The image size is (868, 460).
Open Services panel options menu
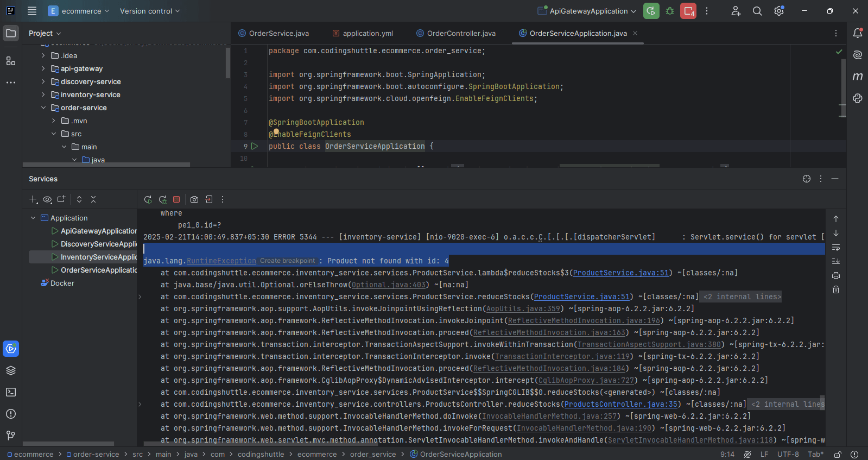pos(821,179)
